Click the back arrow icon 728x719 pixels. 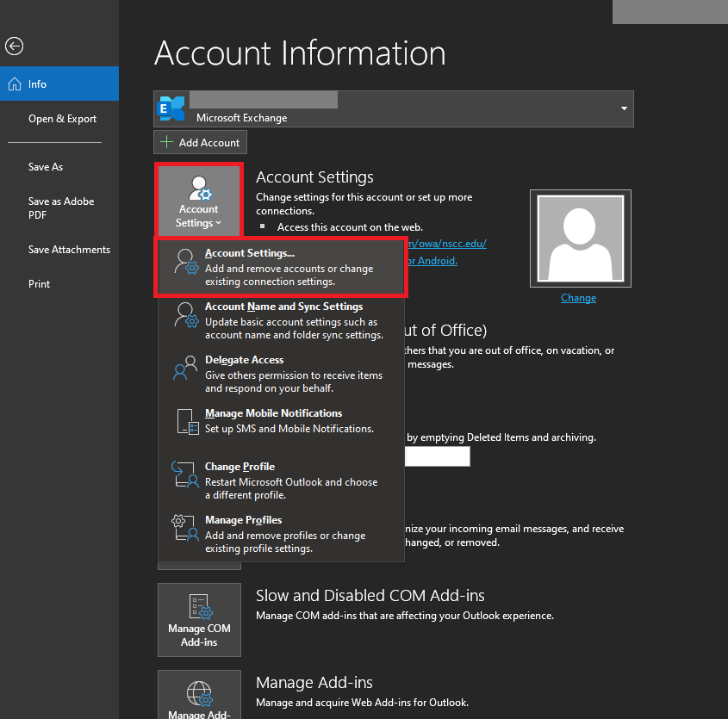[14, 46]
